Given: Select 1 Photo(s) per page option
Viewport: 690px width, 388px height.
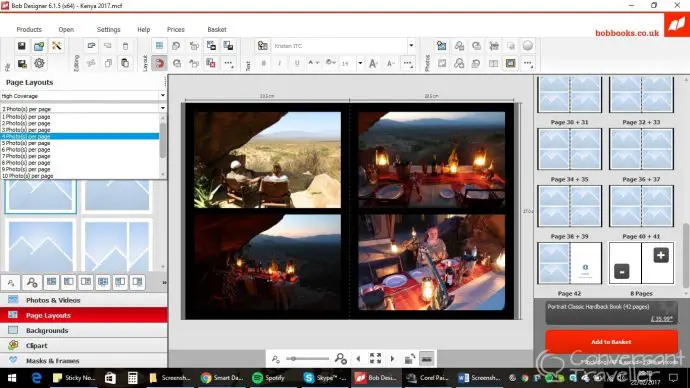Looking at the screenshot, I should (x=80, y=117).
